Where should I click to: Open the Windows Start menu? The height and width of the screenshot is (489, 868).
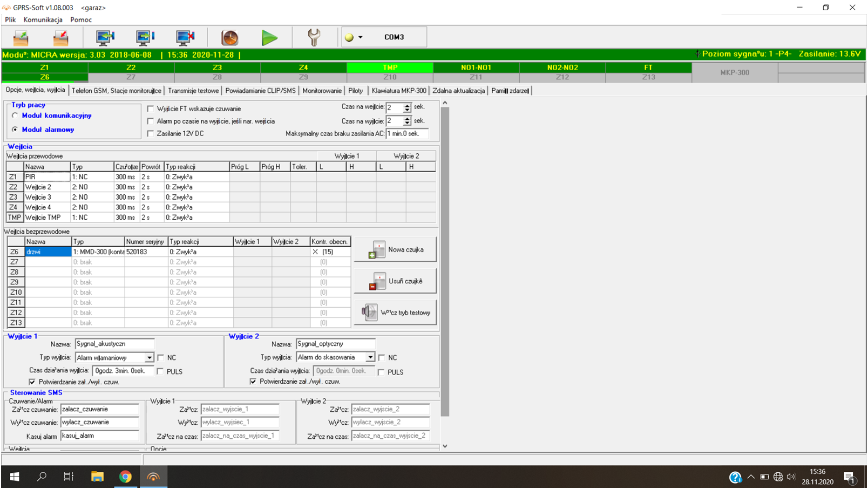[x=15, y=477]
